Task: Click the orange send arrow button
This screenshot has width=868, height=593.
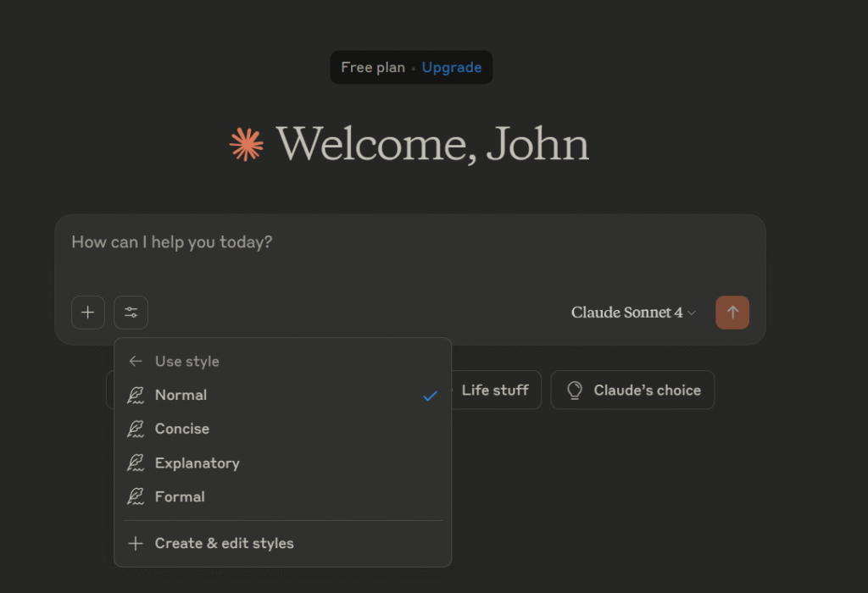Action: click(x=732, y=313)
